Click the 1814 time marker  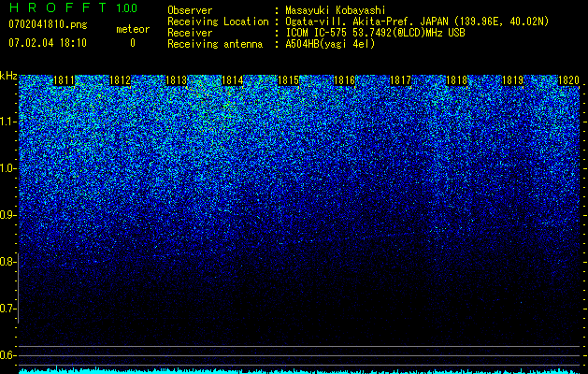pos(233,80)
